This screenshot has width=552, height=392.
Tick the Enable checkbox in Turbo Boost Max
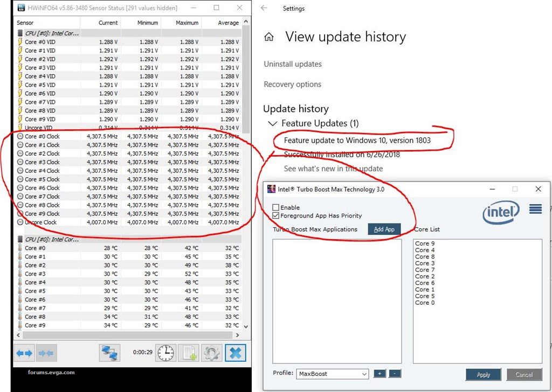(x=275, y=207)
